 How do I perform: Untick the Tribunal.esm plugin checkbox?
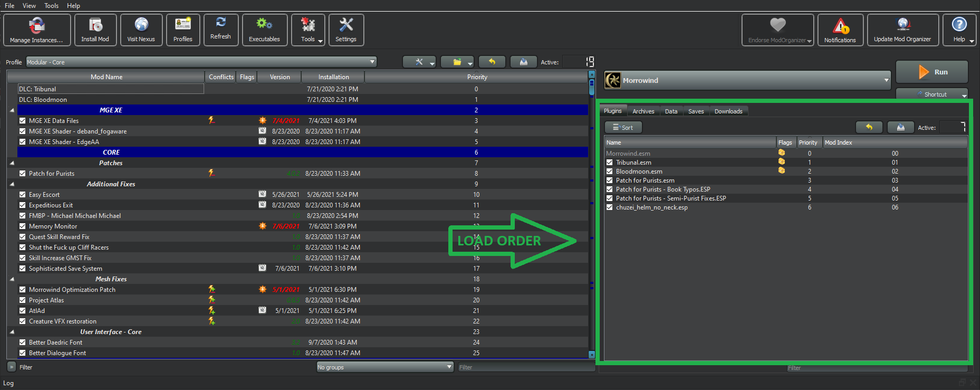(610, 163)
